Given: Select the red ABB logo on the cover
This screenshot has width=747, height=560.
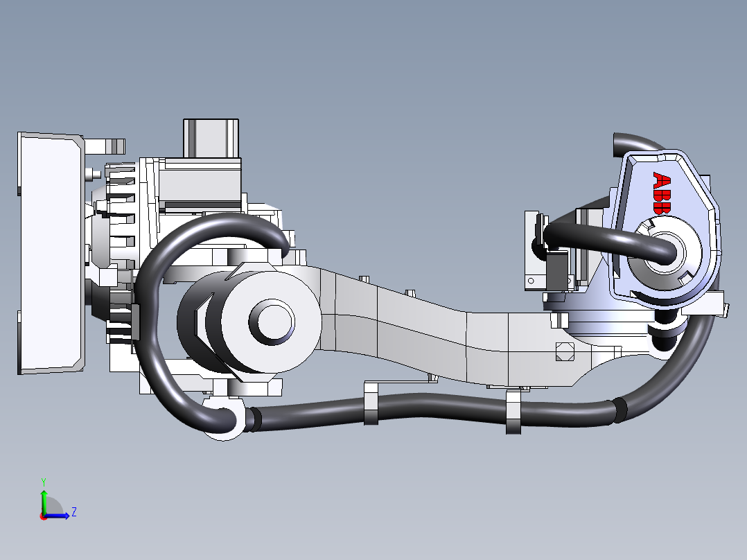Looking at the screenshot, I should tap(662, 193).
